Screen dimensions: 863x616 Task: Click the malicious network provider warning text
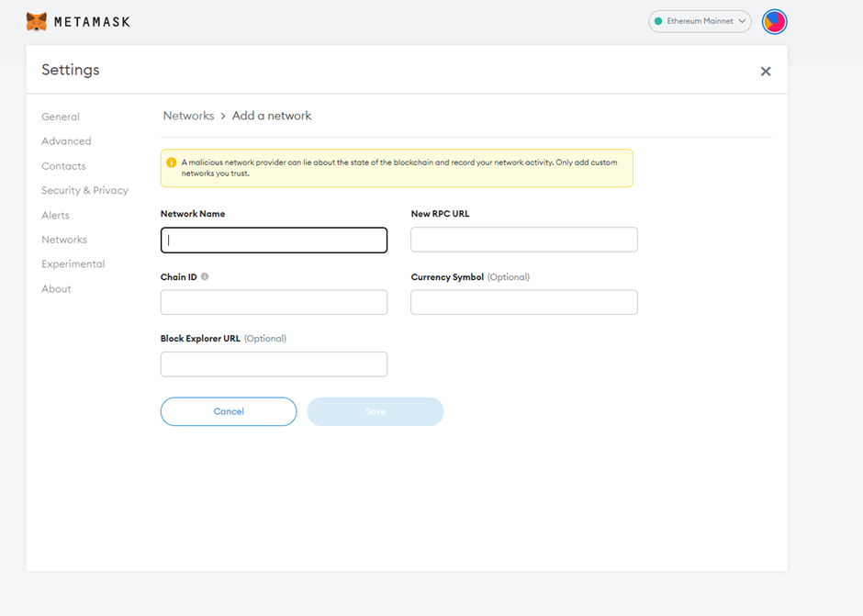click(399, 168)
